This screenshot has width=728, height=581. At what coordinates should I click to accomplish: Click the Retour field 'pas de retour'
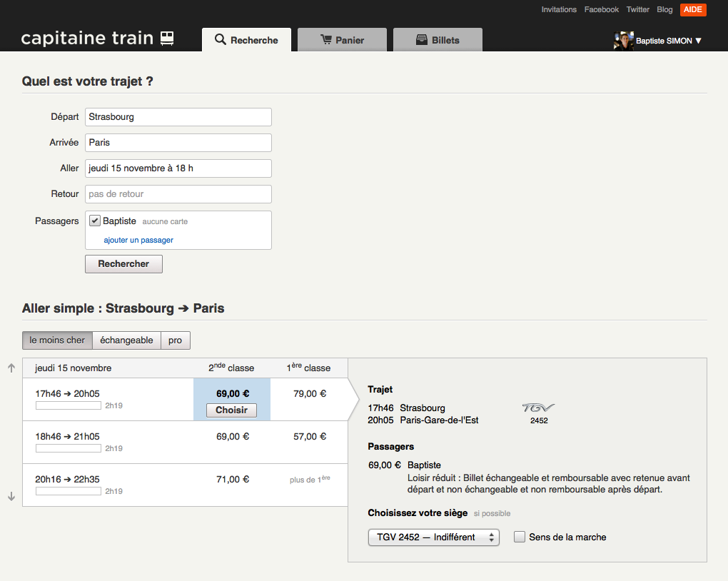click(178, 194)
